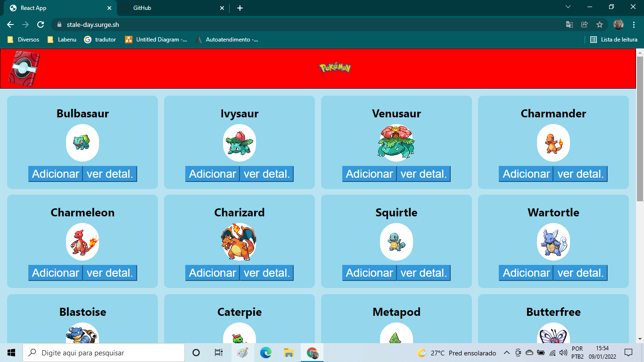This screenshot has height=362, width=644.
Task: Add Squirtle with the Adicionar button
Action: pyautogui.click(x=370, y=273)
